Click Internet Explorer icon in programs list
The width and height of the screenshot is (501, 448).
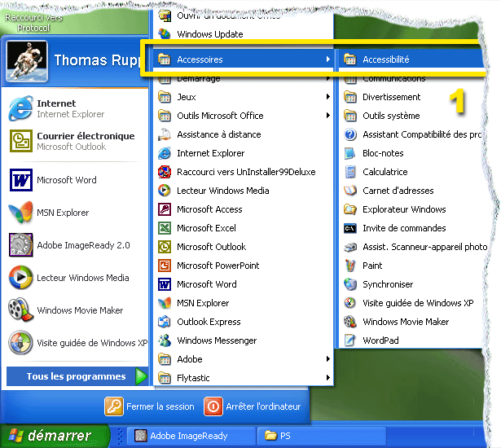pos(165,153)
